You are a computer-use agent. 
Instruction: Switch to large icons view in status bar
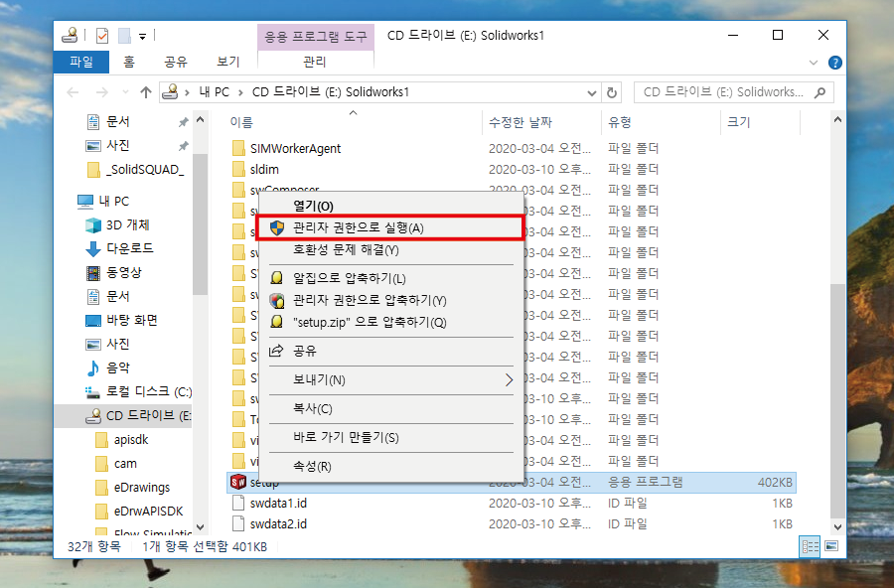tap(831, 547)
